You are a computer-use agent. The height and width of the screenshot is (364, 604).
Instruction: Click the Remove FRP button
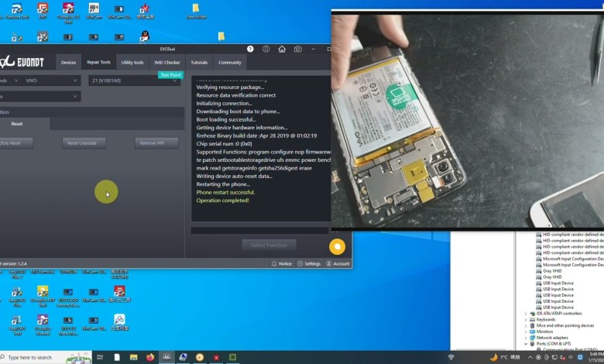click(x=151, y=143)
